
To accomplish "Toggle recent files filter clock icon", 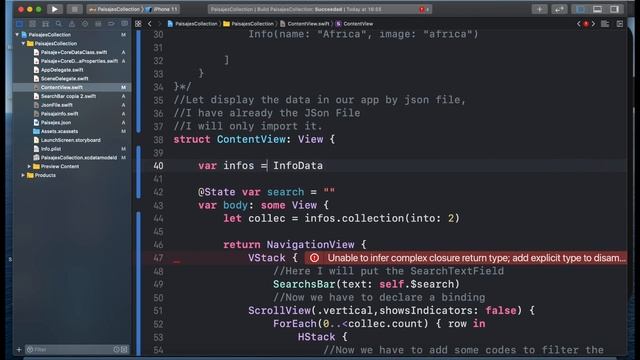I will 117,349.
